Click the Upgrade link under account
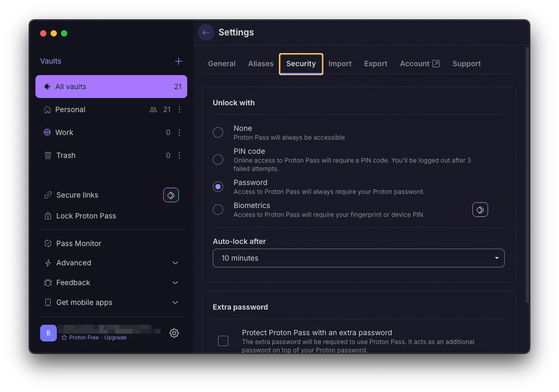The height and width of the screenshot is (392, 559). (115, 338)
